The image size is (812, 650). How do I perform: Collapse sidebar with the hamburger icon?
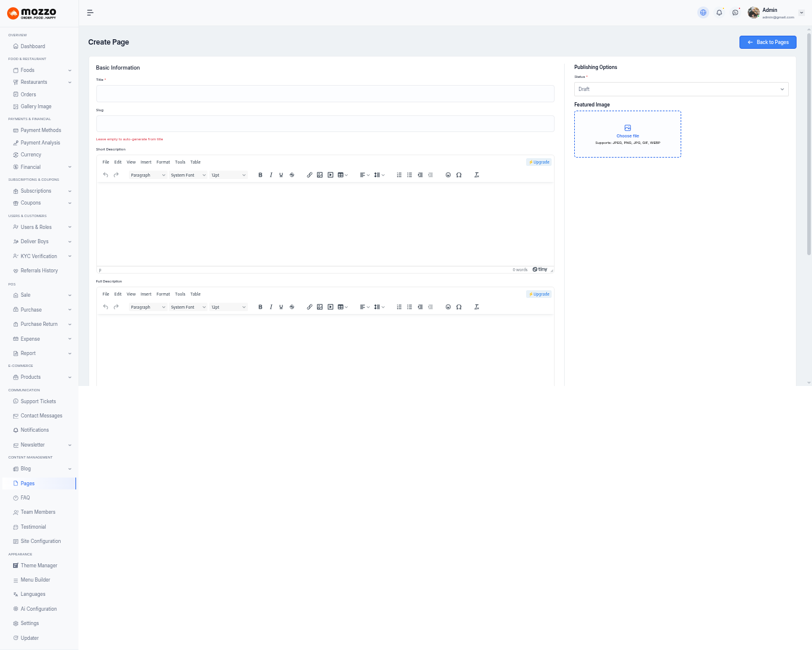coord(90,12)
